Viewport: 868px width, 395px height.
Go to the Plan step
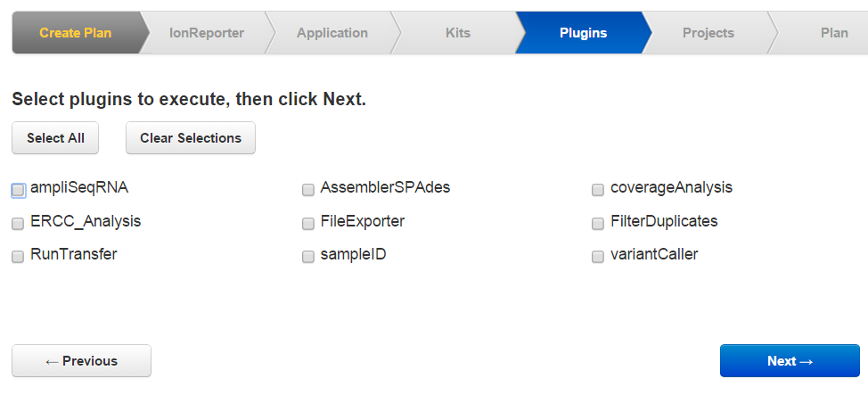click(833, 33)
